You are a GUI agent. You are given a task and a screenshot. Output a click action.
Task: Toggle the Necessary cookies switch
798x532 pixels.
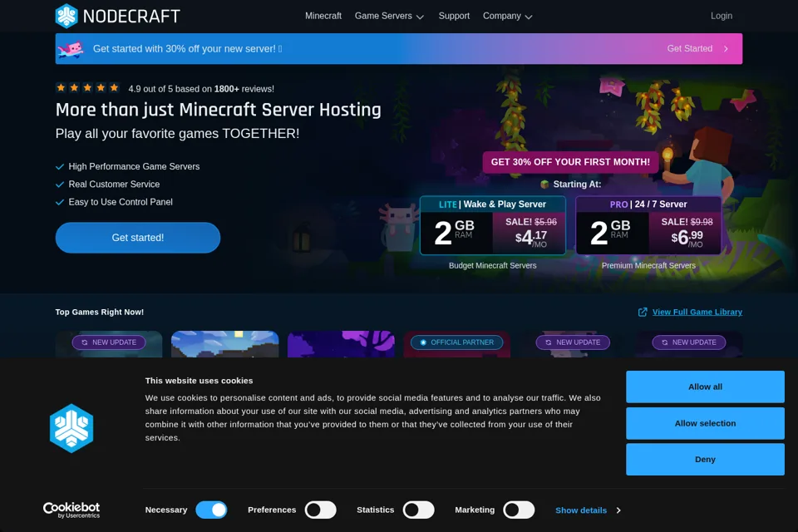coord(211,510)
